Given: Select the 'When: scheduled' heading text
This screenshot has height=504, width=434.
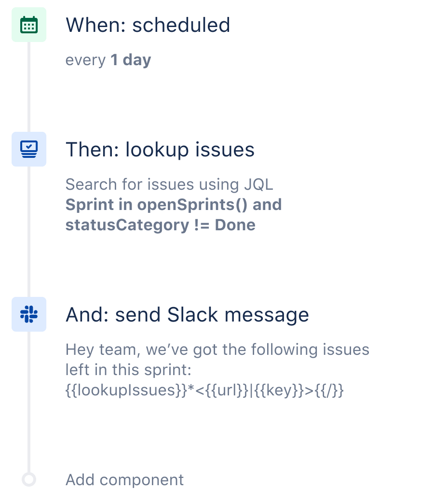Looking at the screenshot, I should pos(148,25).
